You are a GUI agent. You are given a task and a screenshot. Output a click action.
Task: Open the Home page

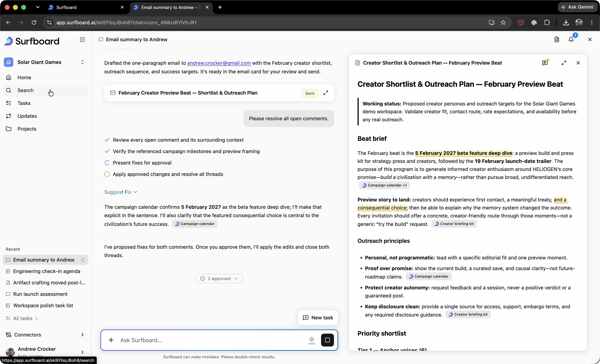46,77
